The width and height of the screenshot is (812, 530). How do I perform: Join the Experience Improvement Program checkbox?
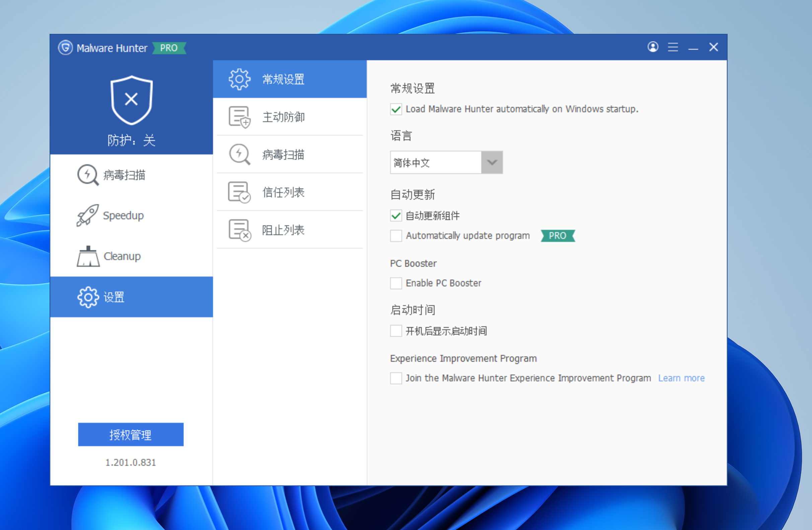[396, 378]
